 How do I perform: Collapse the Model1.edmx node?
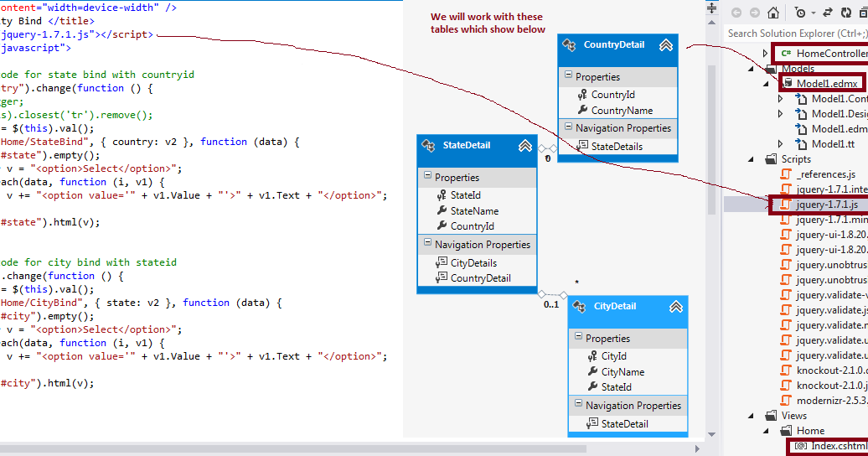point(766,84)
